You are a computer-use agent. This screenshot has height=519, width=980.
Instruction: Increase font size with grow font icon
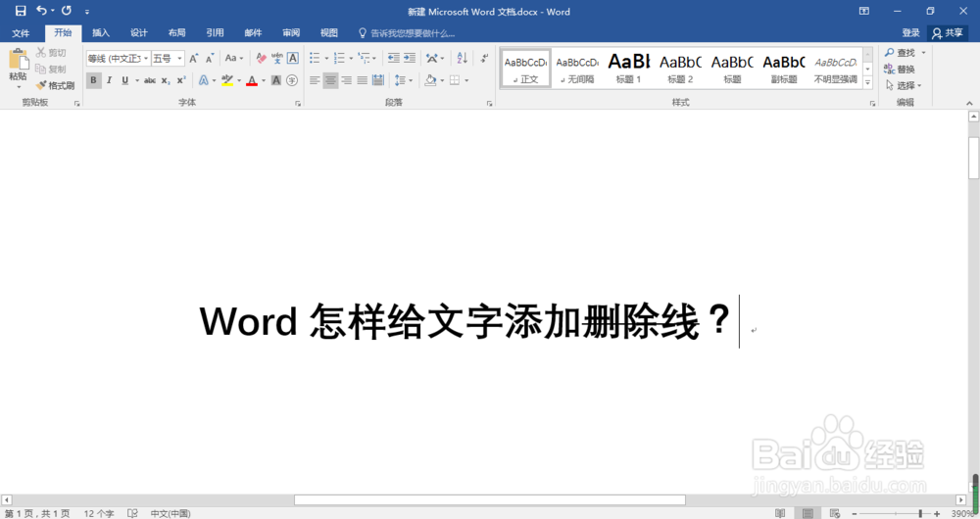click(194, 58)
